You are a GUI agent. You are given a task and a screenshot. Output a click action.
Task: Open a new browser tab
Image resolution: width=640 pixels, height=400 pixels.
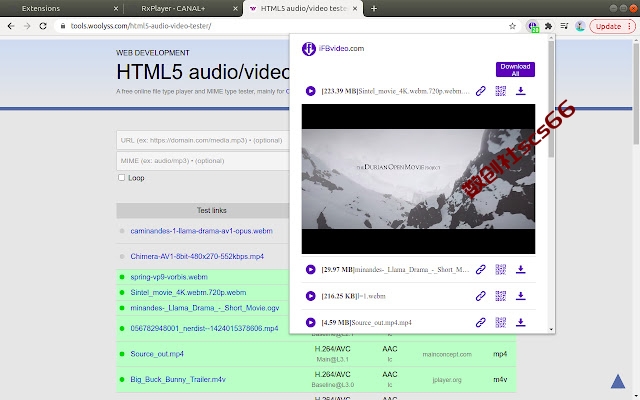[x=374, y=9]
